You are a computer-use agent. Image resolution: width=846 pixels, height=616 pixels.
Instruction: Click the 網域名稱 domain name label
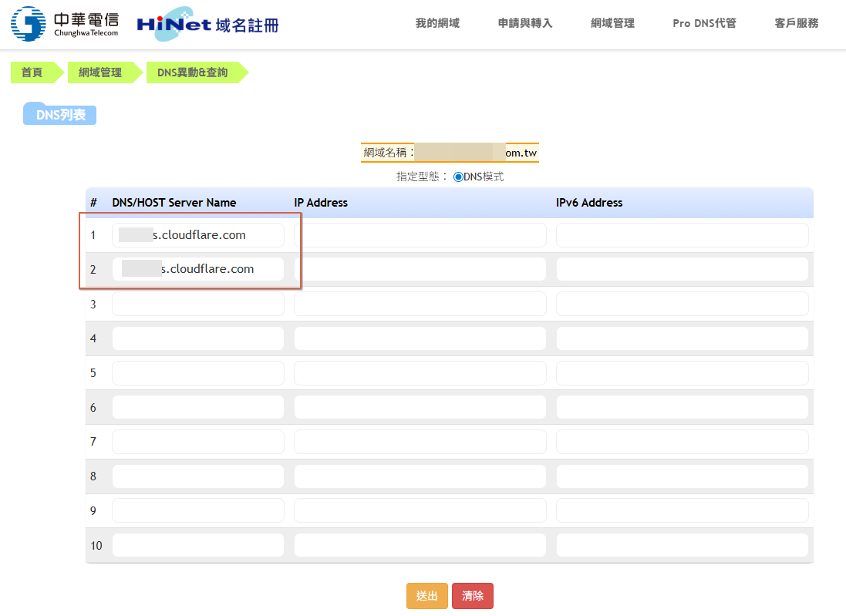click(389, 153)
